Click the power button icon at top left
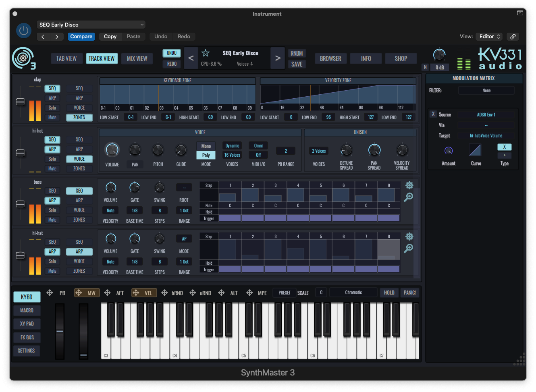536x392 pixels. (23, 30)
